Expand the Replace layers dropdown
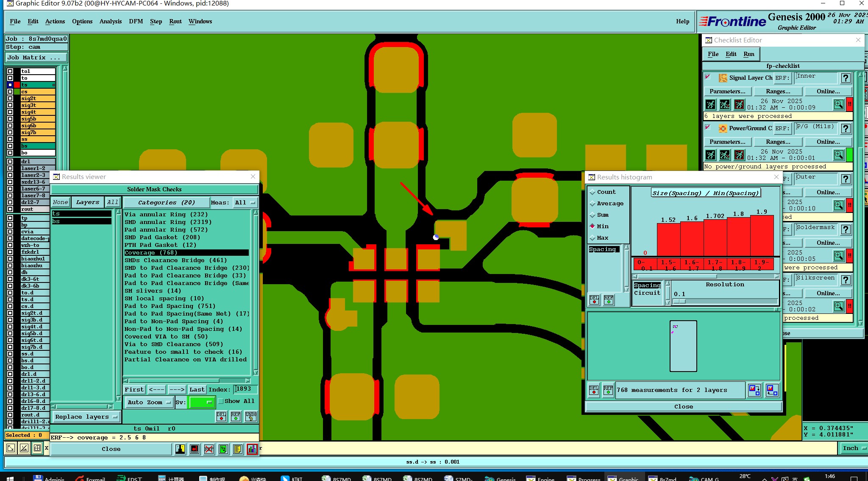Screen dimensions: 868x481 (86, 417)
